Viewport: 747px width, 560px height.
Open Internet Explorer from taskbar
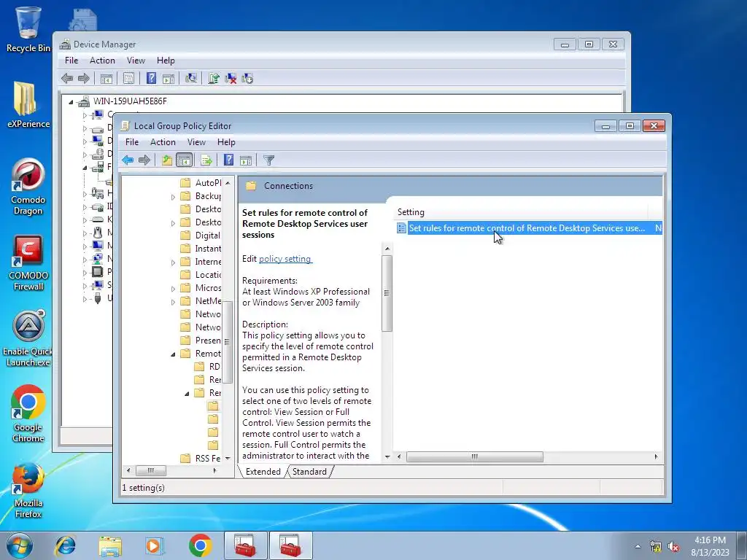(65, 545)
